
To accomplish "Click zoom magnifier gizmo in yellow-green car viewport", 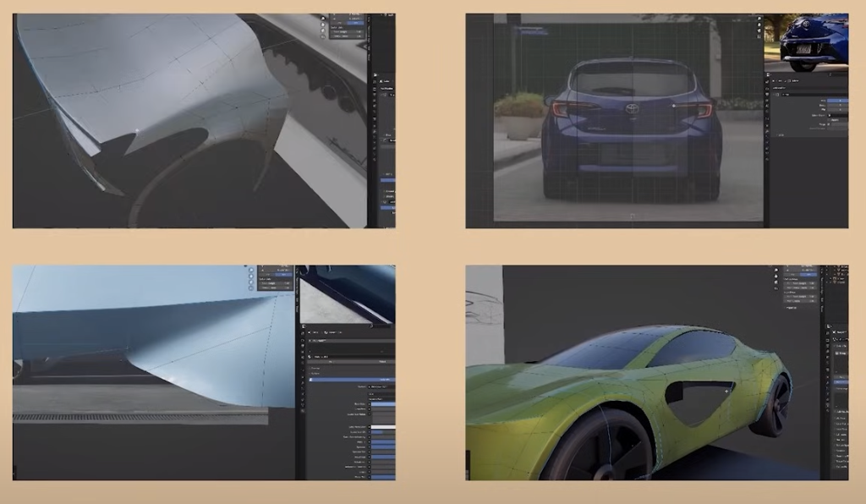I will [776, 270].
